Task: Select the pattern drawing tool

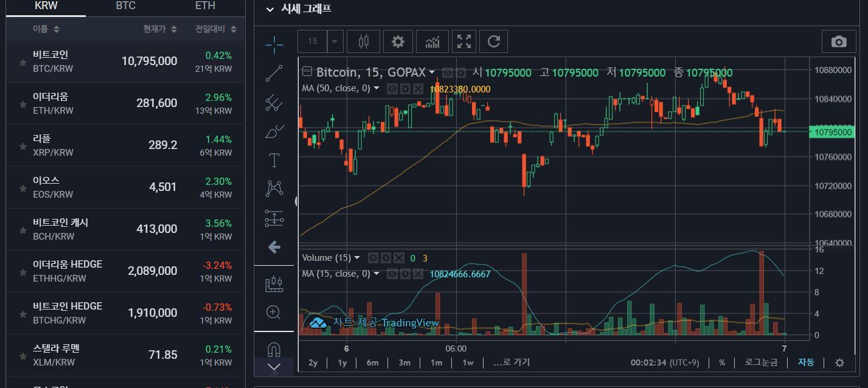Action: [x=274, y=189]
